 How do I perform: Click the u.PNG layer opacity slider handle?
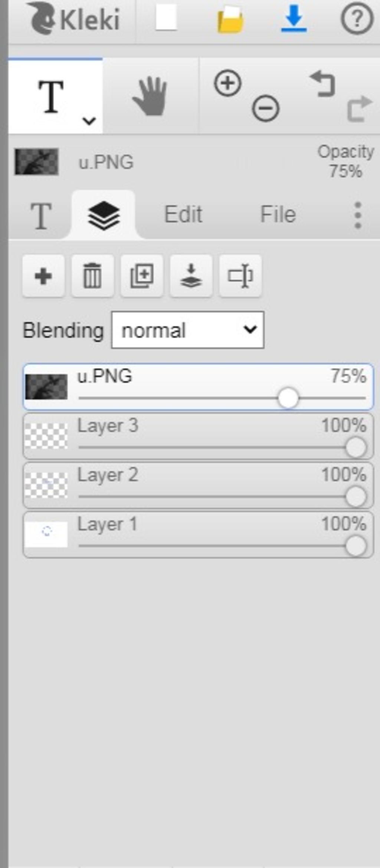pos(288,398)
